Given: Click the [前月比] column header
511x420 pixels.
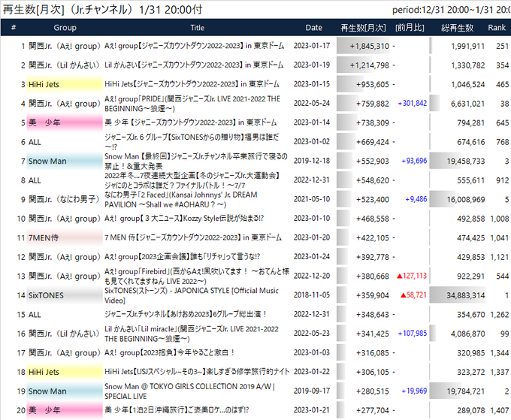Looking at the screenshot, I should click(410, 28).
